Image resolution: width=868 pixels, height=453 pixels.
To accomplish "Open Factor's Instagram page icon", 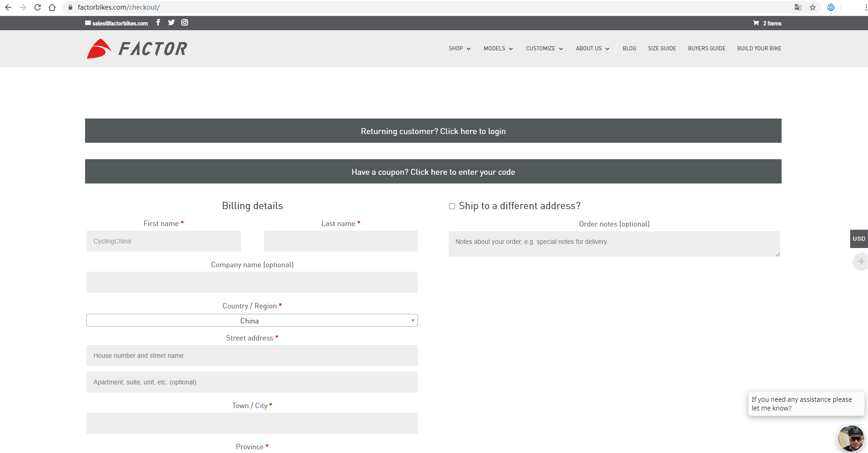I will 185,22.
